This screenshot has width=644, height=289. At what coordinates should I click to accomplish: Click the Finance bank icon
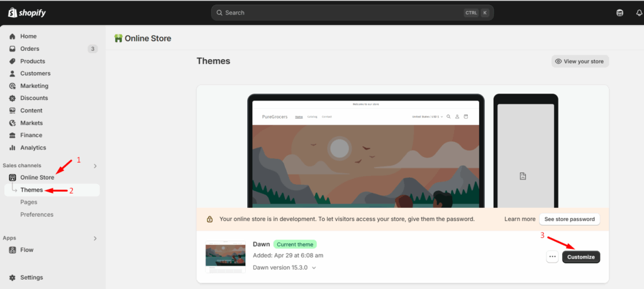[x=12, y=135]
